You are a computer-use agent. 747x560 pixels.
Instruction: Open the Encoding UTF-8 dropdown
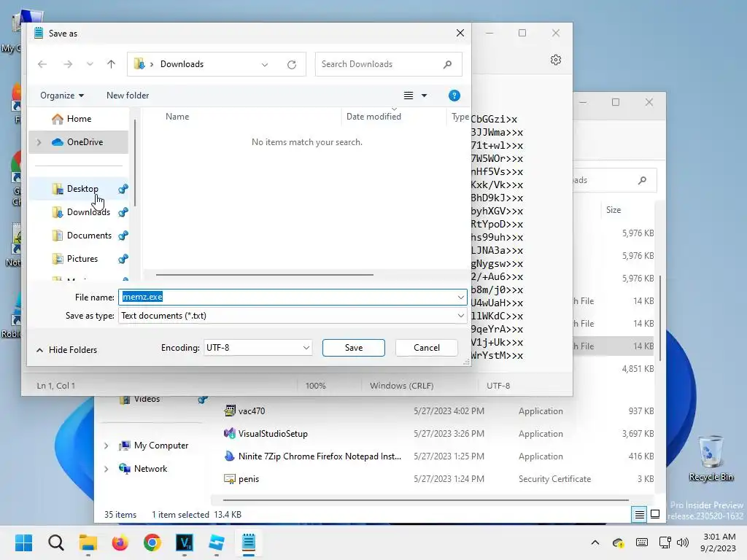[258, 348]
